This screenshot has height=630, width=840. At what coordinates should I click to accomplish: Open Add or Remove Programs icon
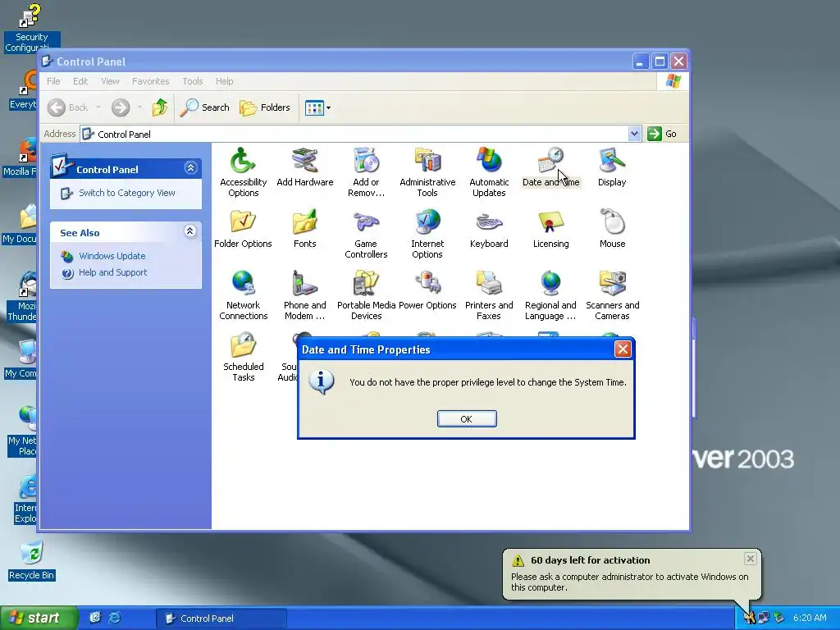(366, 172)
